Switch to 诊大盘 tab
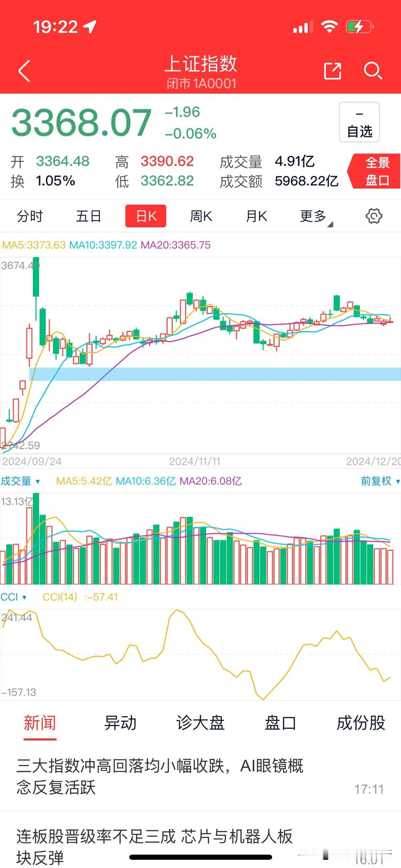Screen dimensions: 401x868 200,723
